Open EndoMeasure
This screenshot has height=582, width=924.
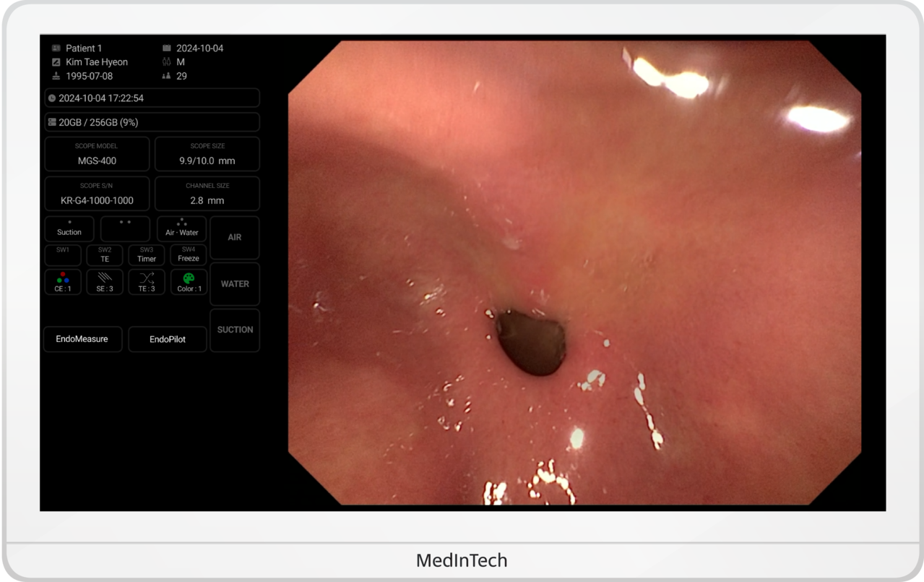point(82,339)
